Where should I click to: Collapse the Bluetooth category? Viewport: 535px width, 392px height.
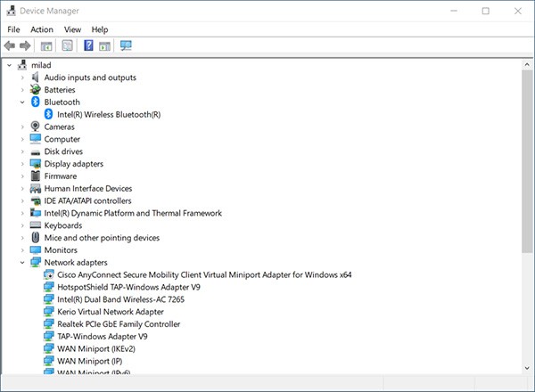tap(22, 102)
